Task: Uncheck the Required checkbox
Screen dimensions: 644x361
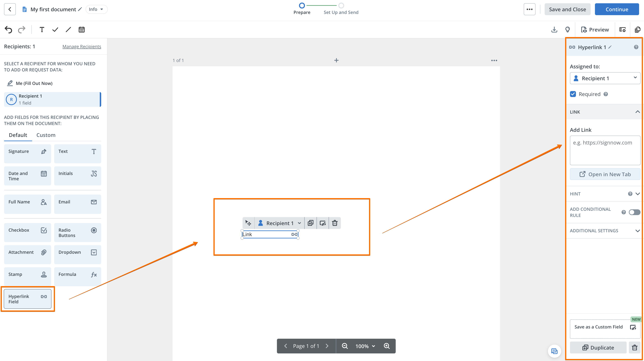Action: (x=573, y=94)
